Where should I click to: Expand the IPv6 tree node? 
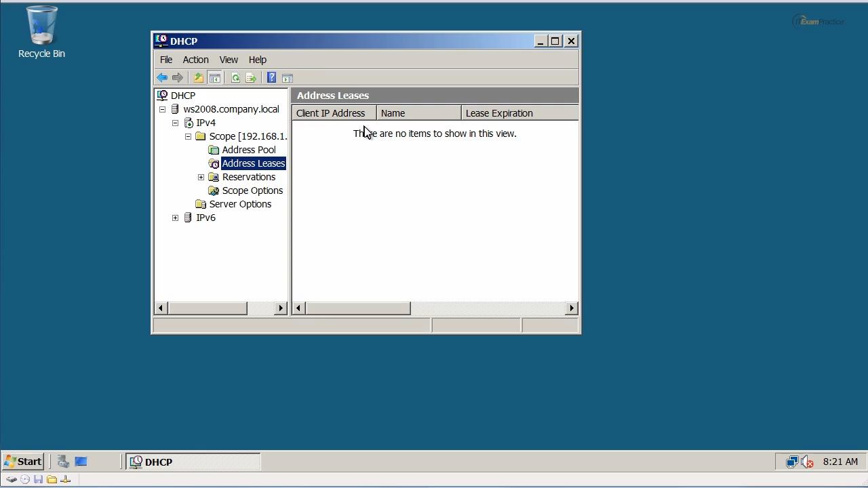pos(175,218)
